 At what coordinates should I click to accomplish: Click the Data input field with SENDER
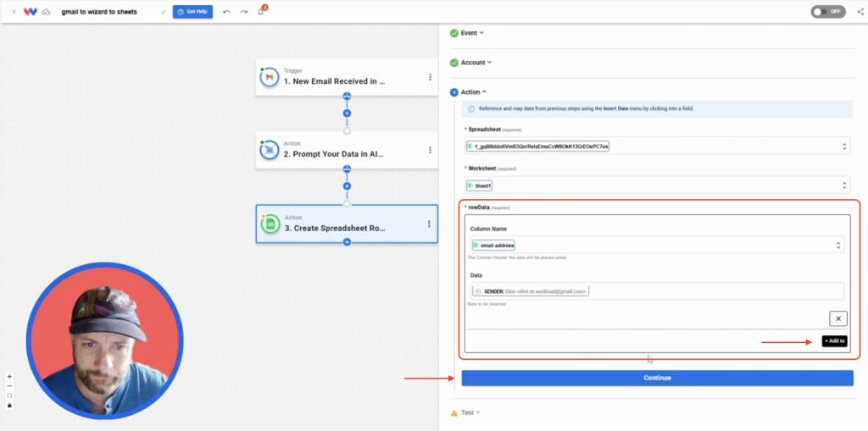(657, 291)
